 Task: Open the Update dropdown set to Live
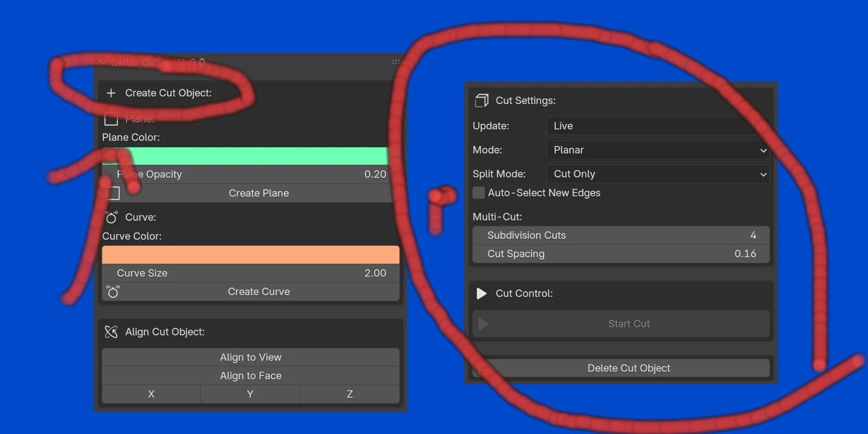click(658, 126)
